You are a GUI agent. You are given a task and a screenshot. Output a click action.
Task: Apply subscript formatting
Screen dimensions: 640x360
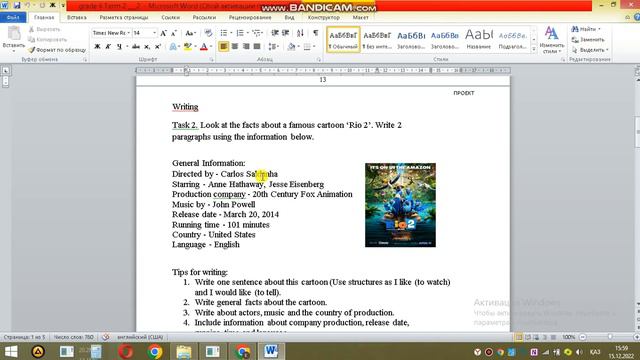147,47
